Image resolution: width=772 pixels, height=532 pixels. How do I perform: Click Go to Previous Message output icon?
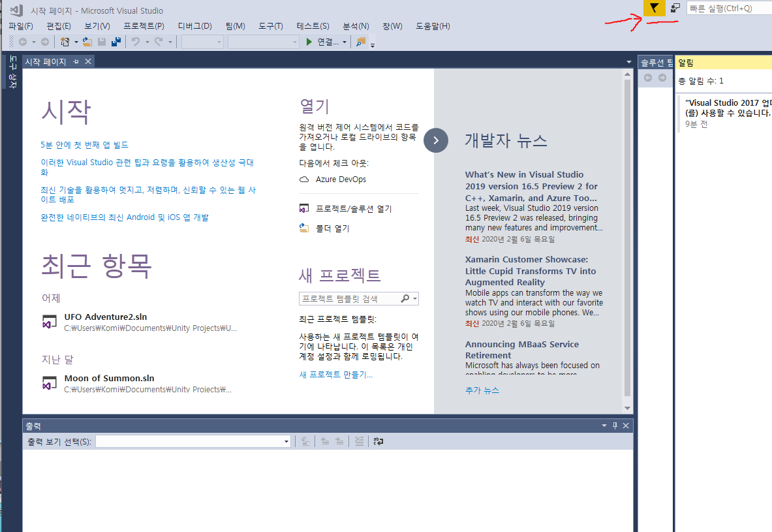[325, 441]
